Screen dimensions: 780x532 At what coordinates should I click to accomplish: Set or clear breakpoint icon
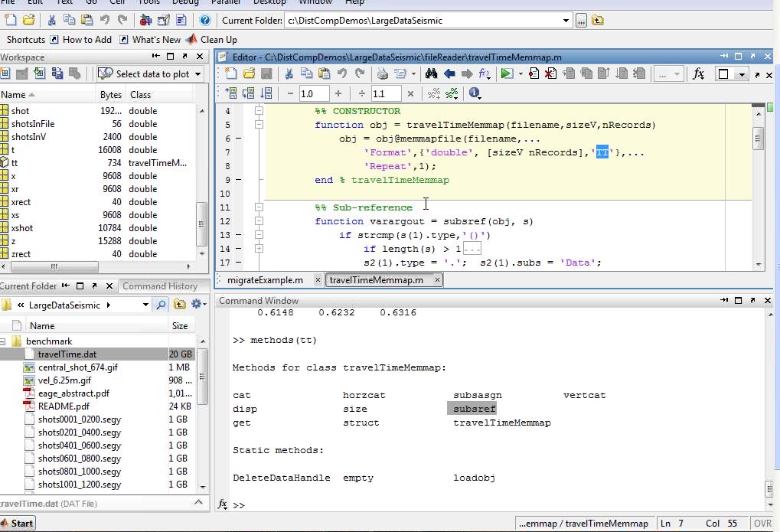(534, 73)
